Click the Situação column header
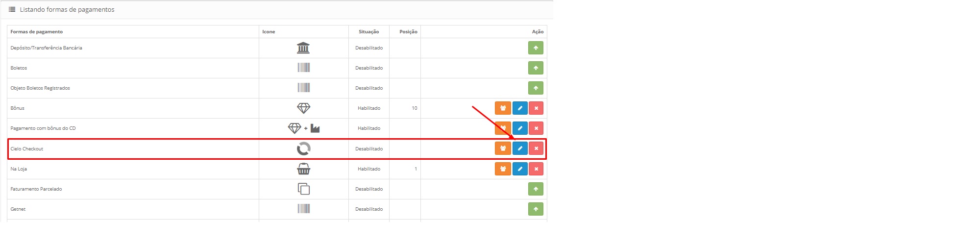The height and width of the screenshot is (245, 980). click(368, 32)
